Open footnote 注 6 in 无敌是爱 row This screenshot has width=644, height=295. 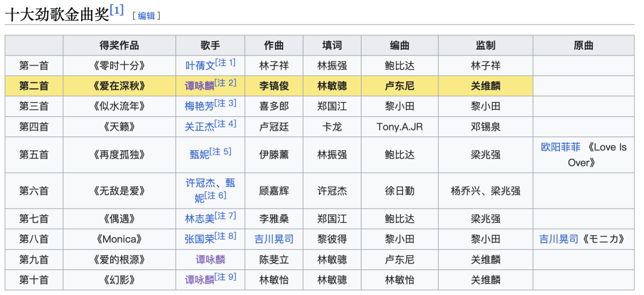pyautogui.click(x=216, y=195)
